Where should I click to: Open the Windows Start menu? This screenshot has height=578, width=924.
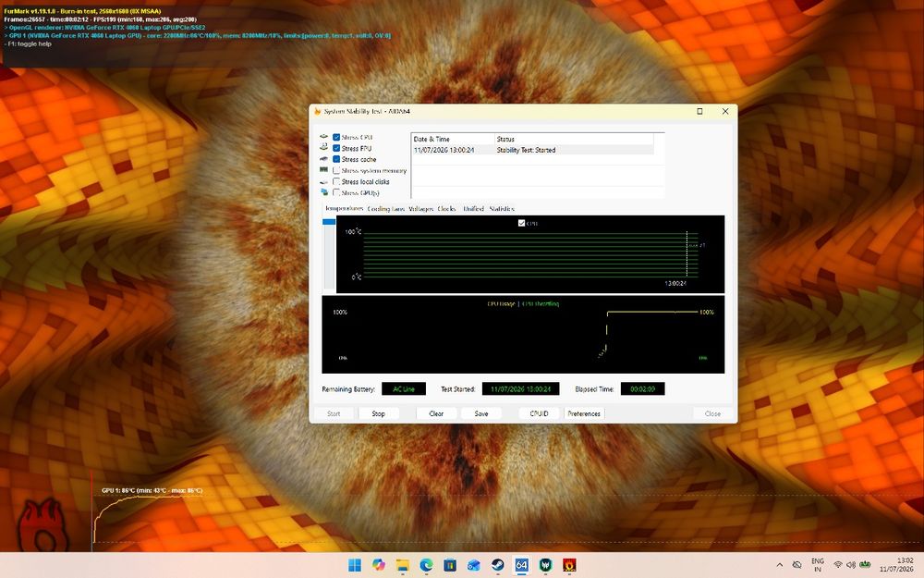pos(355,565)
